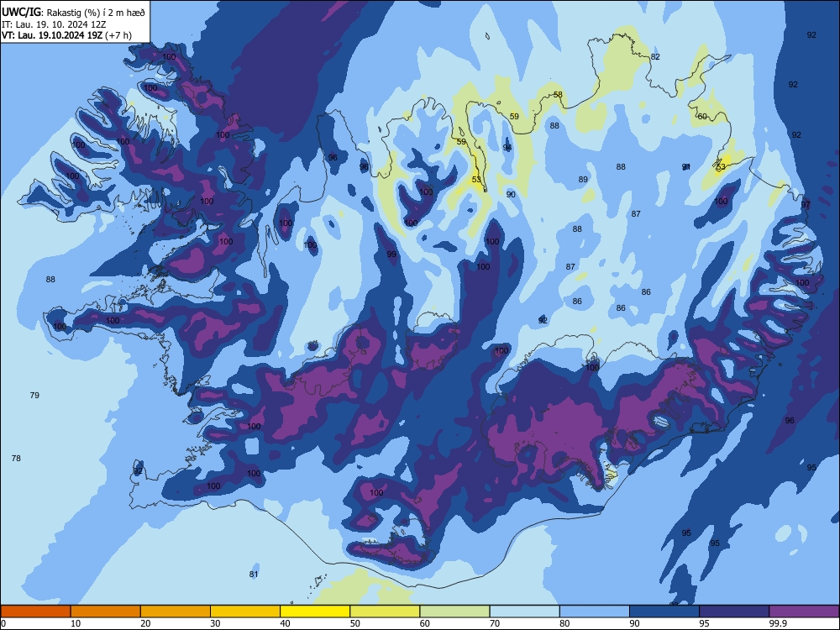Click the lightest blue 70–80 legend swatch
The width and height of the screenshot is (840, 630).
524,612
